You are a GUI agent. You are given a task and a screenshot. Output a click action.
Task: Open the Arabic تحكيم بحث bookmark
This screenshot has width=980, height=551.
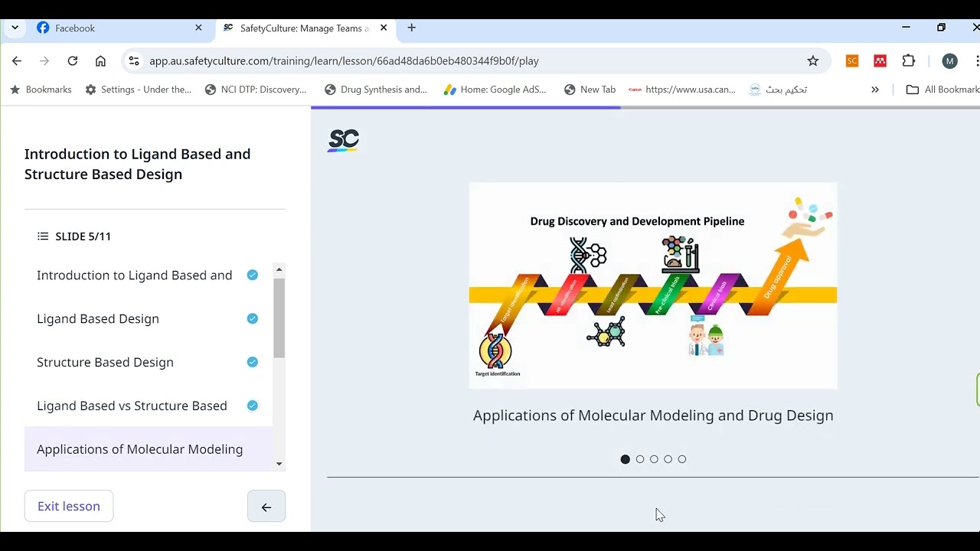coord(778,90)
